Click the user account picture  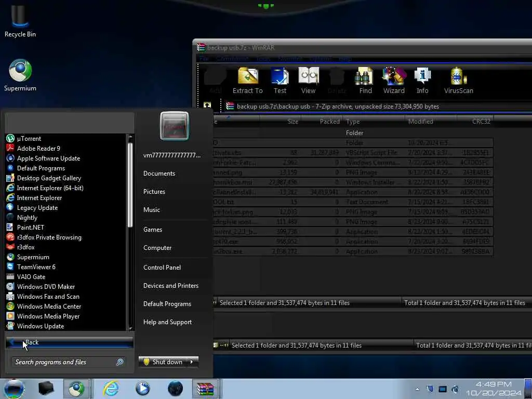pos(175,126)
